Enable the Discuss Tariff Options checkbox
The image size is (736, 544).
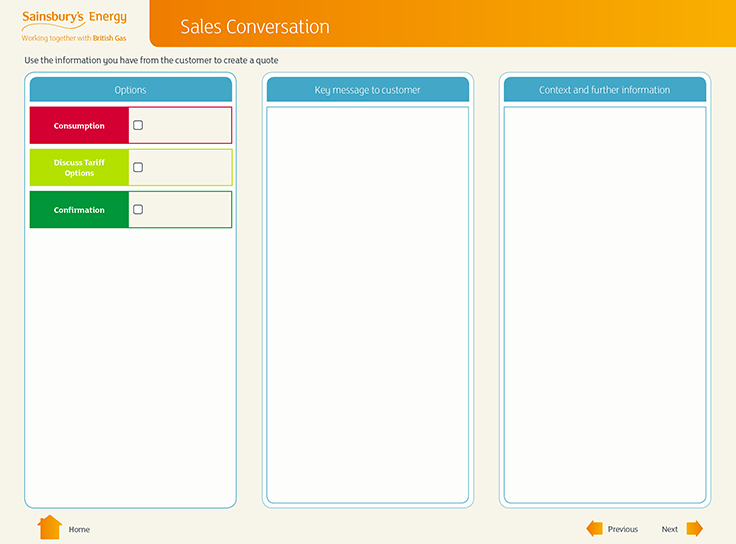[138, 167]
